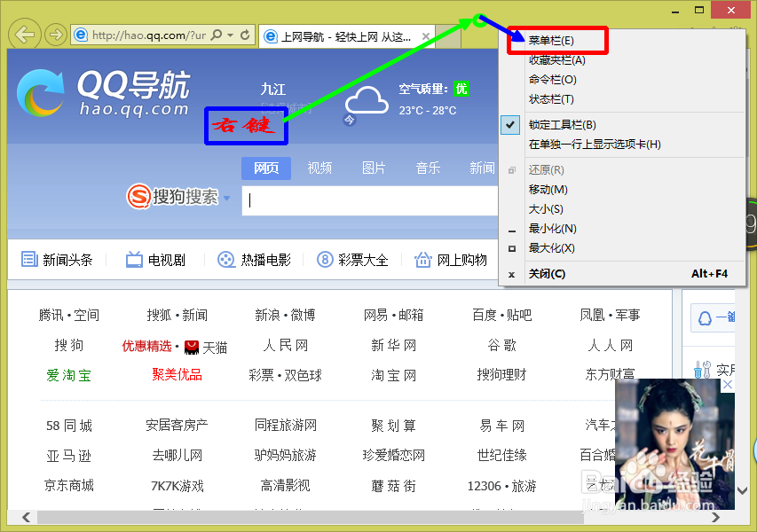Open the 百度·贴吧 link

point(502,316)
